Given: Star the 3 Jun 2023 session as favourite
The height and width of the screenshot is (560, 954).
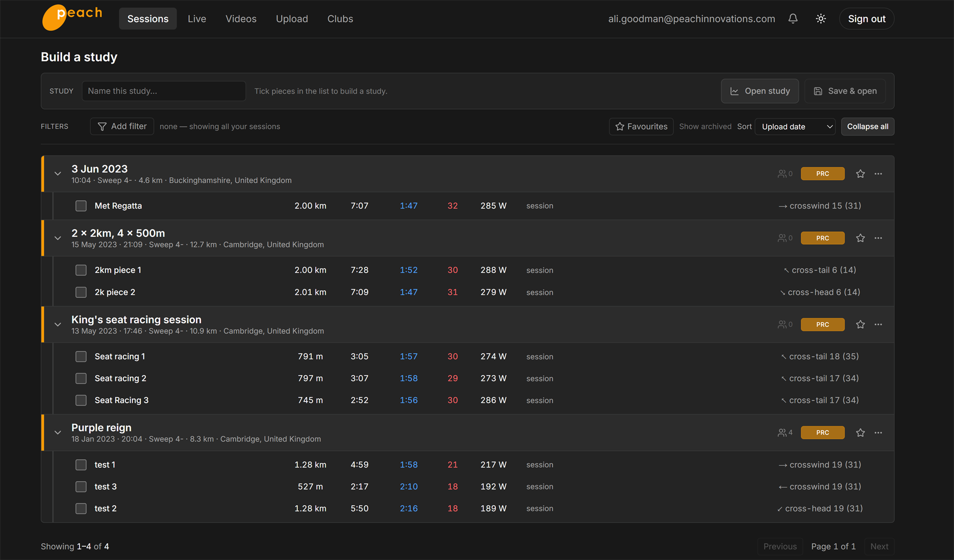Looking at the screenshot, I should [861, 174].
